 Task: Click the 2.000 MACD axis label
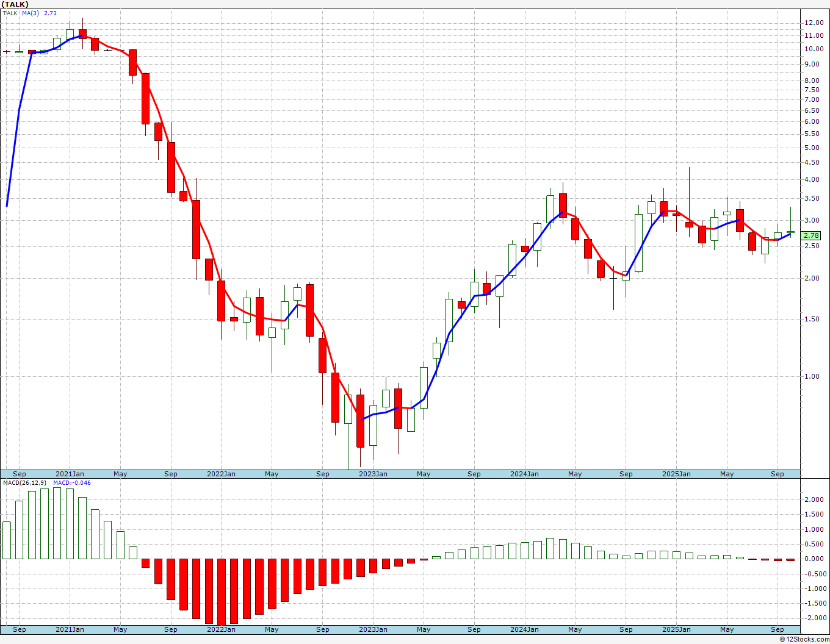pyautogui.click(x=814, y=499)
